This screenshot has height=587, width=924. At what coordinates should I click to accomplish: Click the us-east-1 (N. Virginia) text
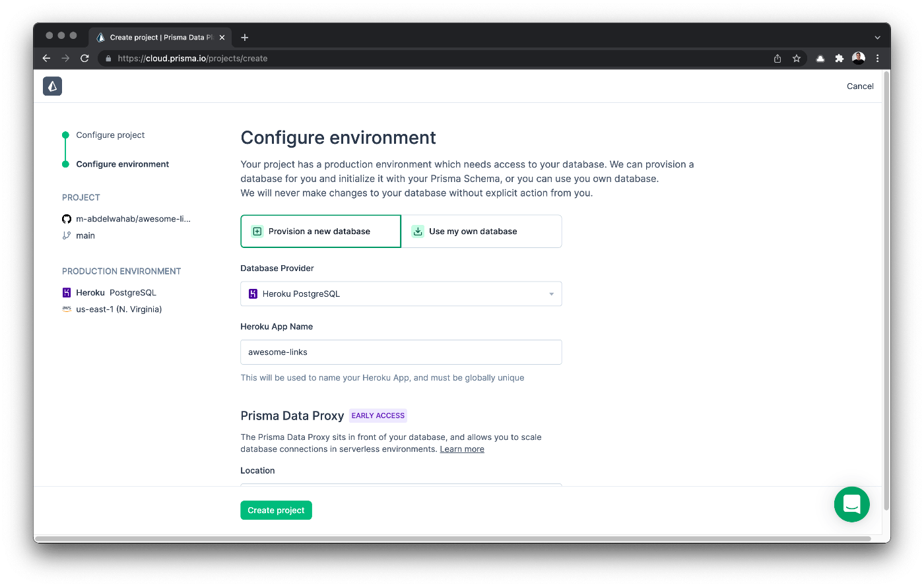pyautogui.click(x=119, y=309)
